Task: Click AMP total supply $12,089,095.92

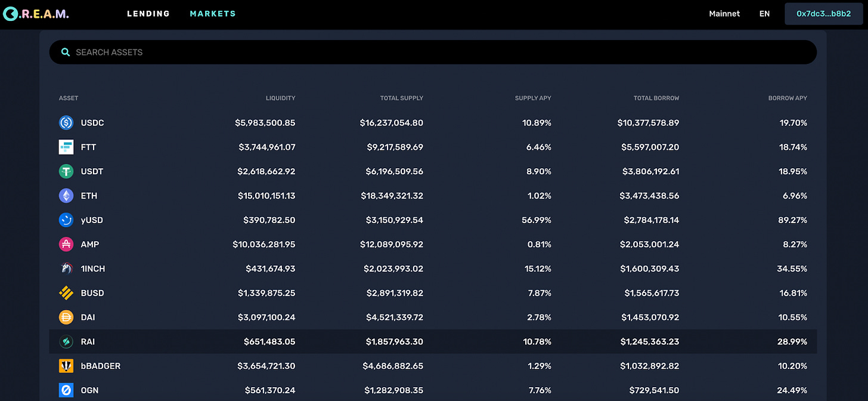Action: click(x=392, y=245)
